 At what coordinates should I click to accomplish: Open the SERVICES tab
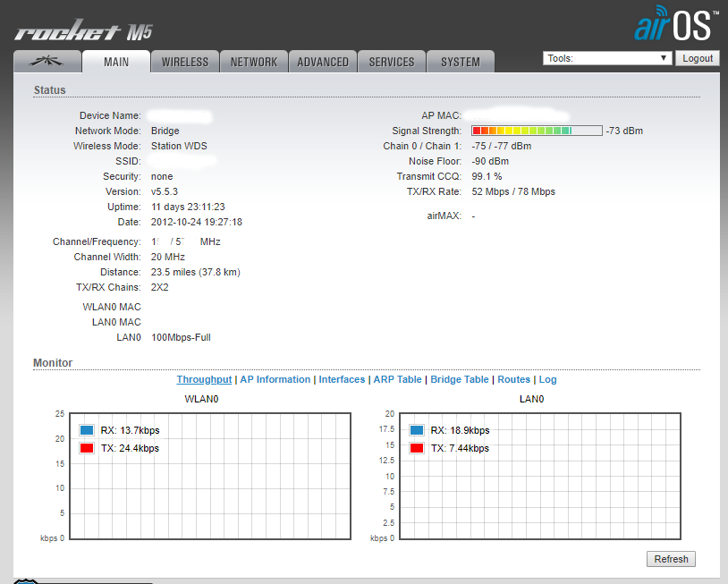(392, 62)
